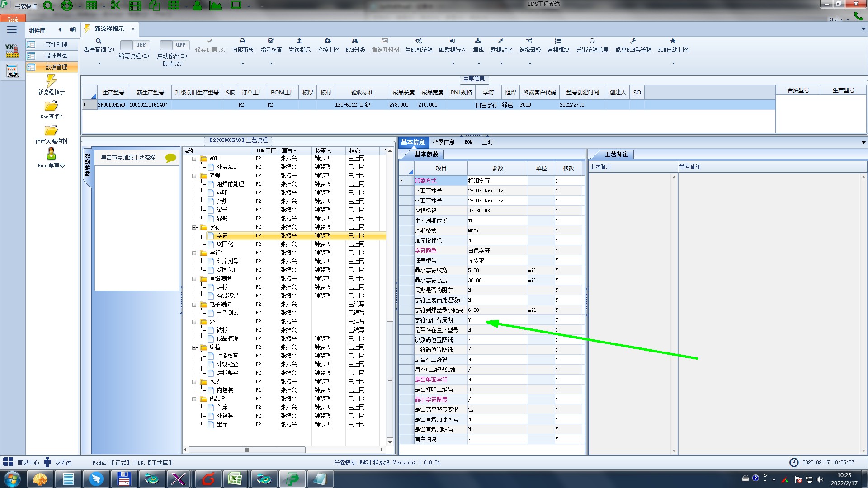Click the ECN自动上网 star icon
This screenshot has height=488, width=868.
673,41
